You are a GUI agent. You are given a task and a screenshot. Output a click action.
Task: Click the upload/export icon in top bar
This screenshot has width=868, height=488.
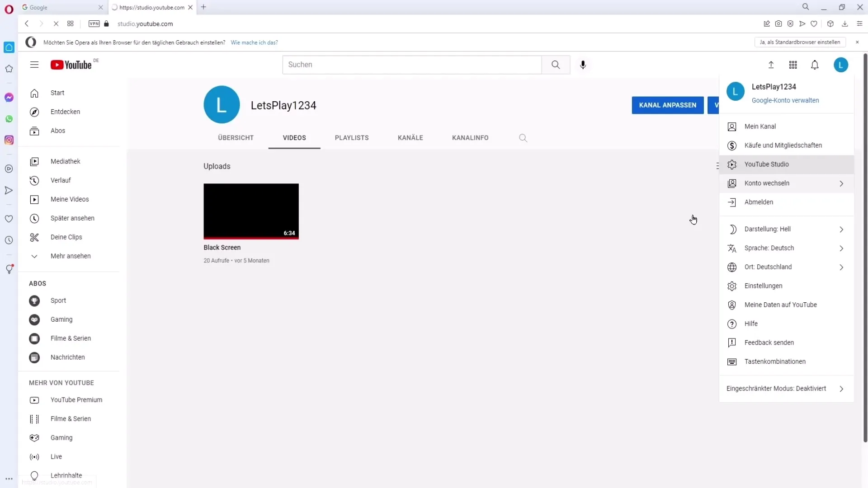tap(771, 64)
